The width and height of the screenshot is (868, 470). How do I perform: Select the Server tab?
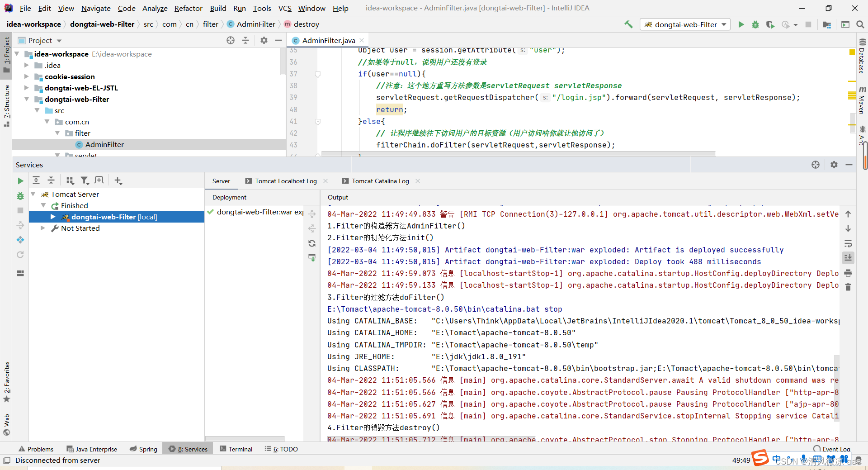[221, 181]
